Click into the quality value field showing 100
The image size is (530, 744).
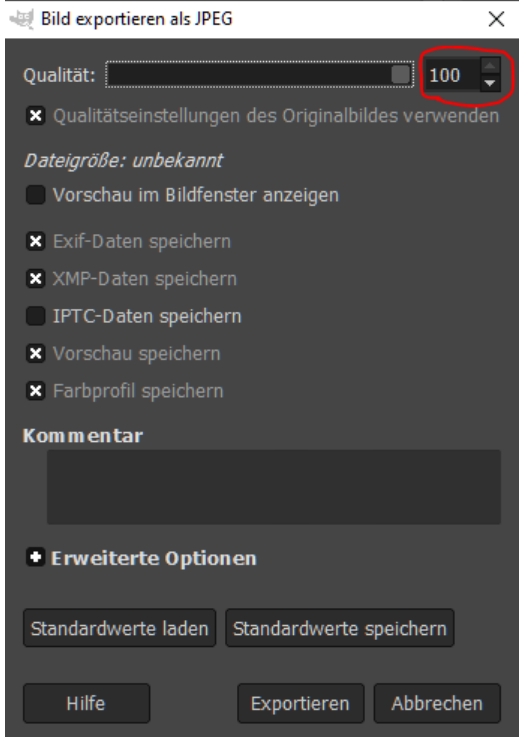[453, 75]
